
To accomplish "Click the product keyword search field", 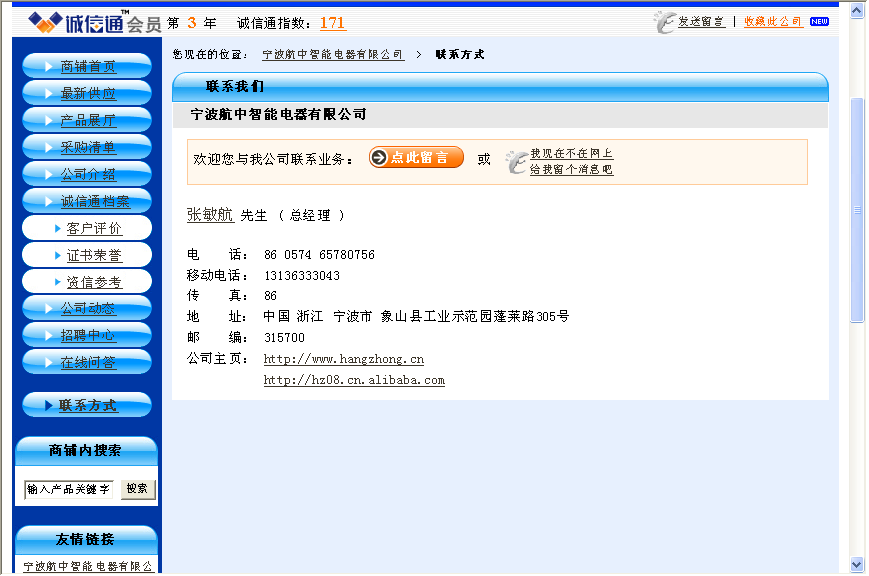I will point(69,490).
